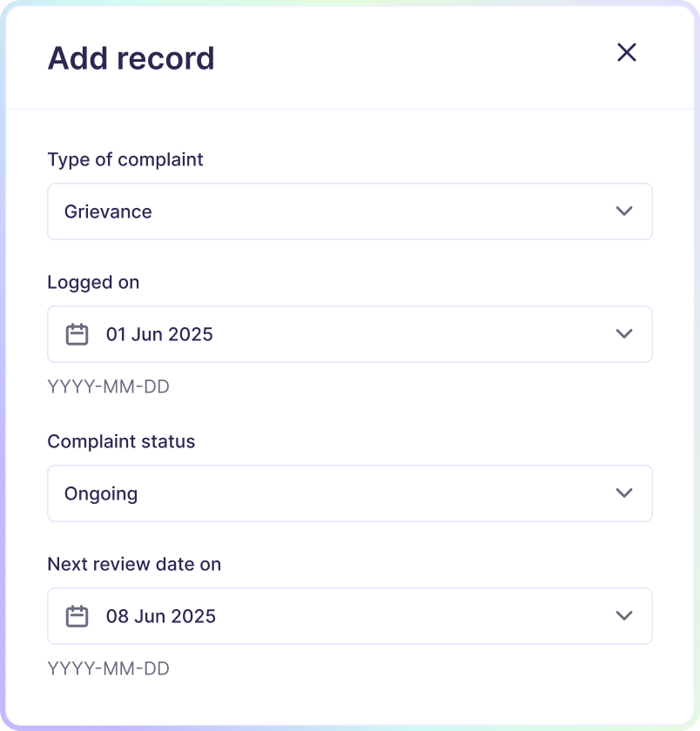This screenshot has height=731, width=700.
Task: Click the Logged on field label
Action: point(93,282)
